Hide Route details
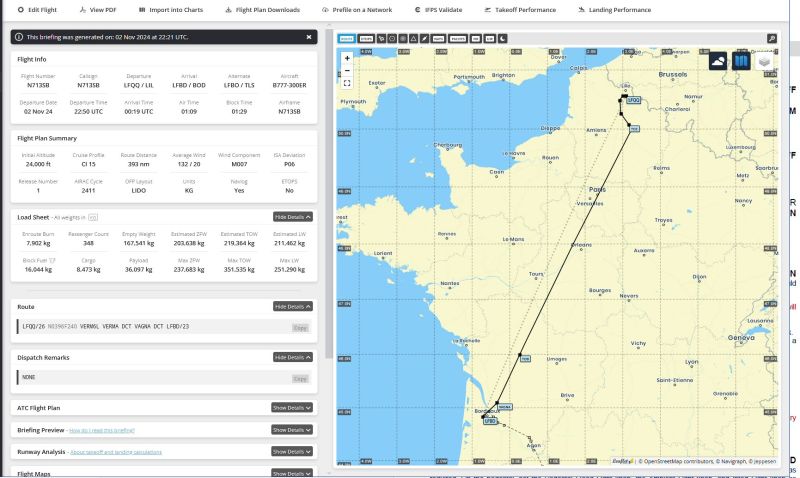The image size is (800, 478). coord(292,306)
